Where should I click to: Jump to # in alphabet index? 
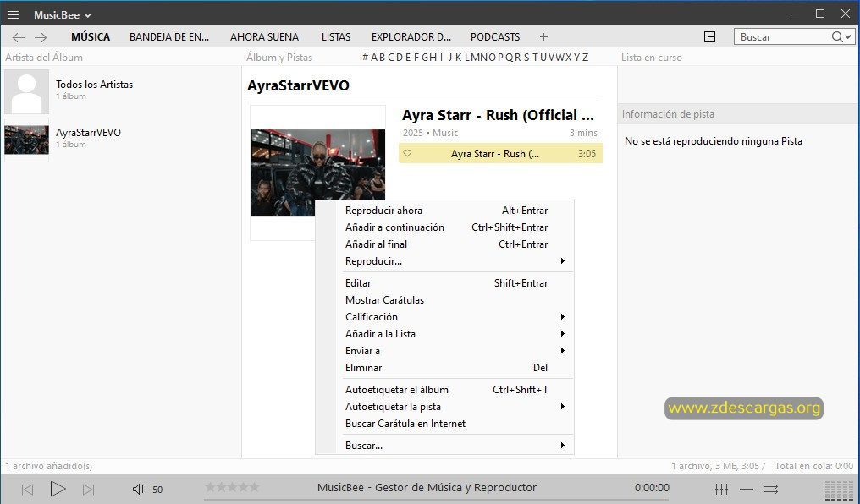tap(365, 57)
